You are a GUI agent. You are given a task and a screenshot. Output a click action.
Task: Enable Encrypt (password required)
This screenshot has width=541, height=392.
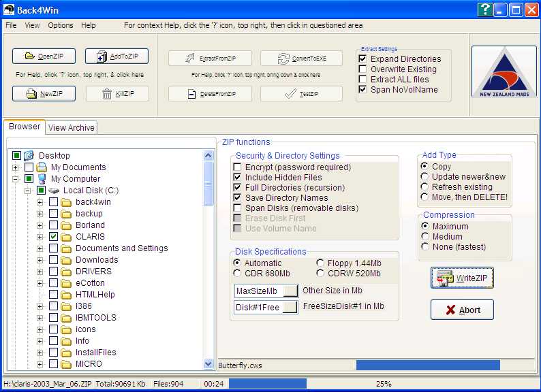pos(237,167)
